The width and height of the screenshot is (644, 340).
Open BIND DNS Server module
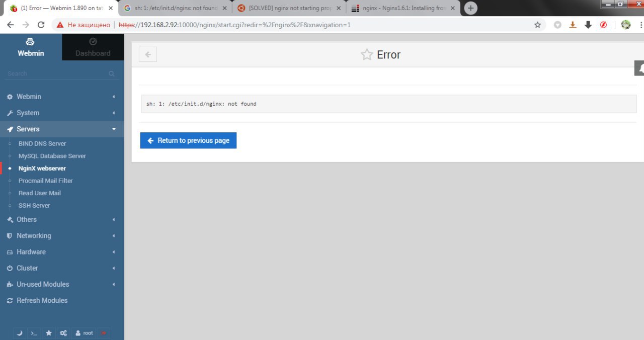click(x=42, y=143)
